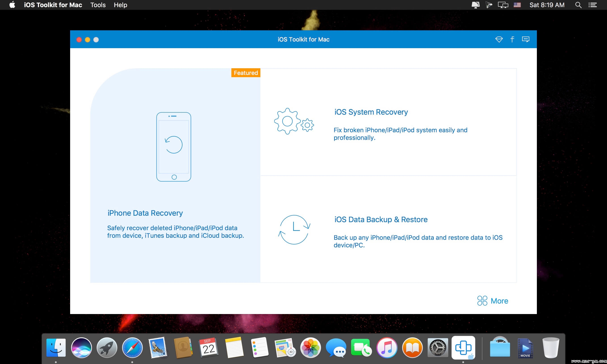Click the four-circle More icon
Viewport: 607px width, 364px height.
click(482, 300)
